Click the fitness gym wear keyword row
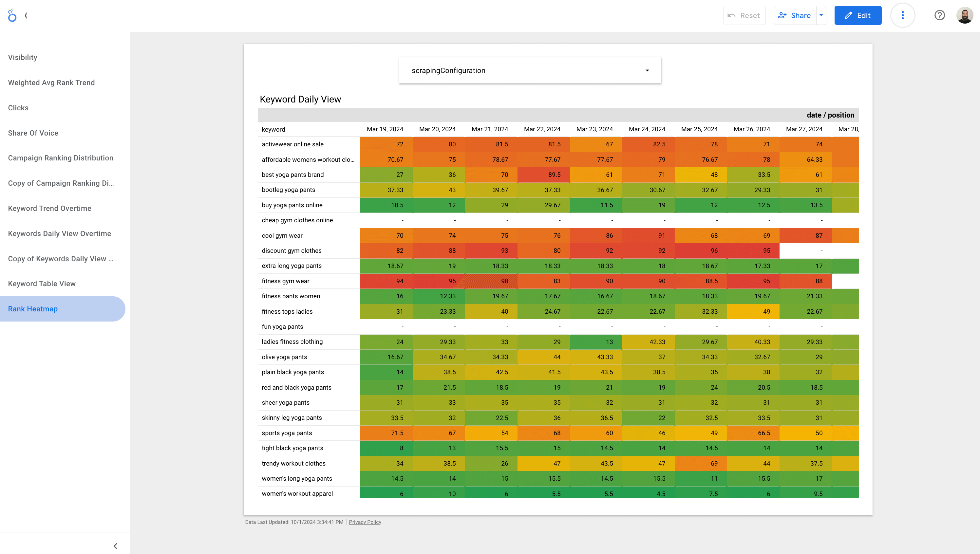The image size is (980, 554). click(x=285, y=281)
